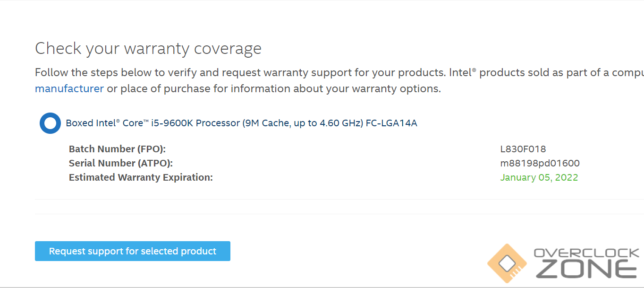
Task: Click the Boxed Intel Core i5-9600K product name
Action: pyautogui.click(x=153, y=123)
